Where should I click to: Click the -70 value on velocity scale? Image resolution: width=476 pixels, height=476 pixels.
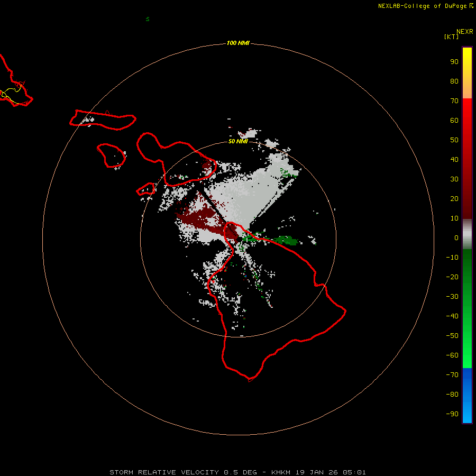click(452, 375)
